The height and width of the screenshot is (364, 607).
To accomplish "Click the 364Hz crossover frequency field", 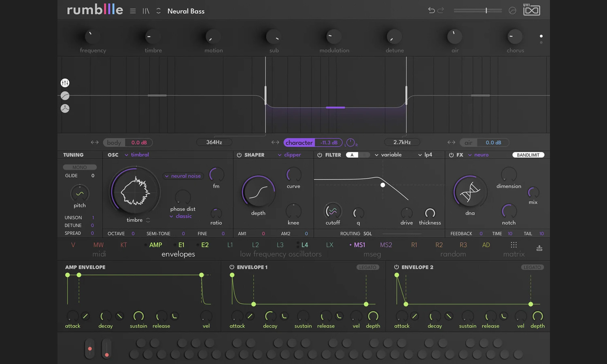I will [x=214, y=142].
